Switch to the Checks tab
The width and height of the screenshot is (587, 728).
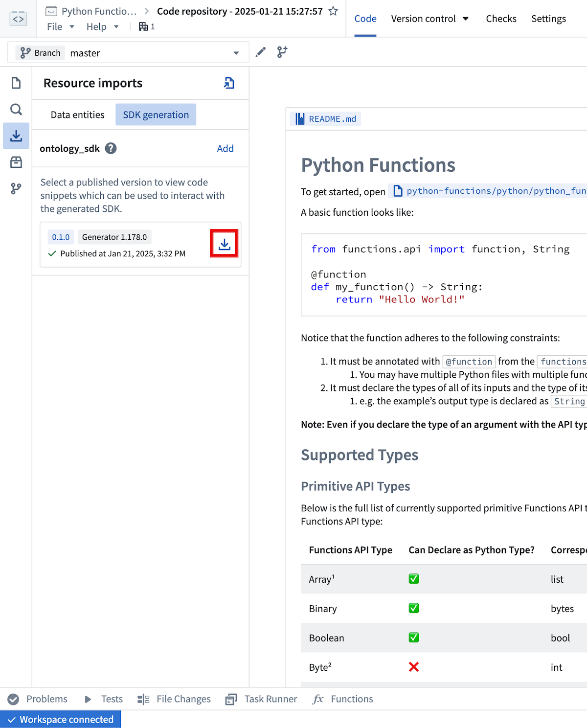click(501, 19)
